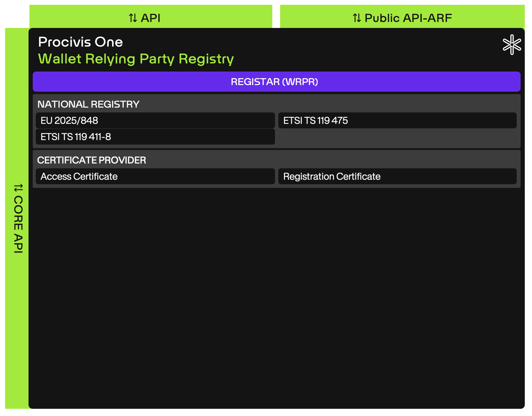Screen dimensions: 532x416
Task: Select the EU 2025/848 block
Action: point(155,121)
